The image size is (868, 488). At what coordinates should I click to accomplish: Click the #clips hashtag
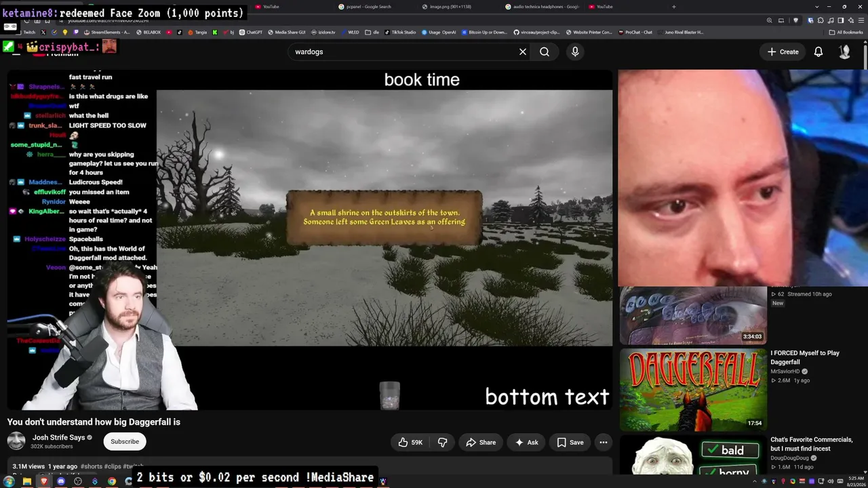pyautogui.click(x=113, y=467)
